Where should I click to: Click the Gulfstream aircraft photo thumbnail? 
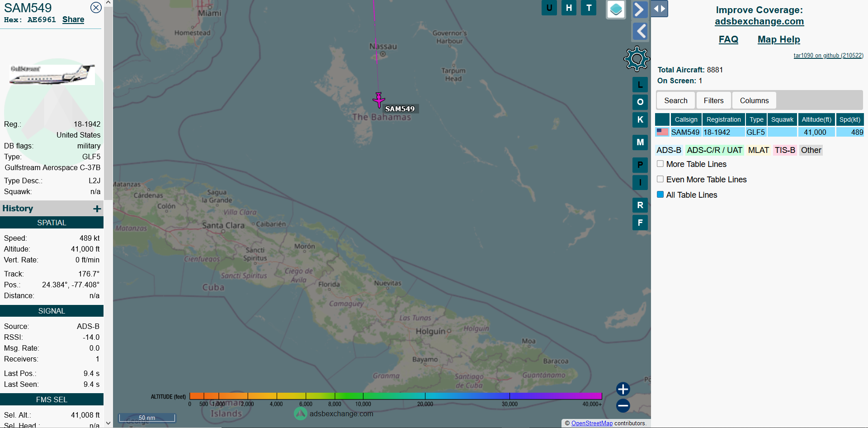tap(52, 74)
